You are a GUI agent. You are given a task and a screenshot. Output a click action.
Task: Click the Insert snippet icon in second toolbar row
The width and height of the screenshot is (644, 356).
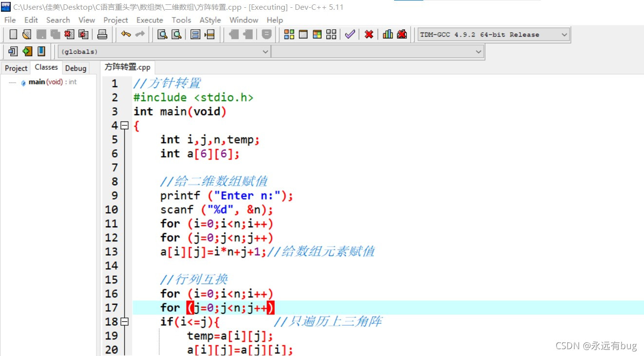13,51
